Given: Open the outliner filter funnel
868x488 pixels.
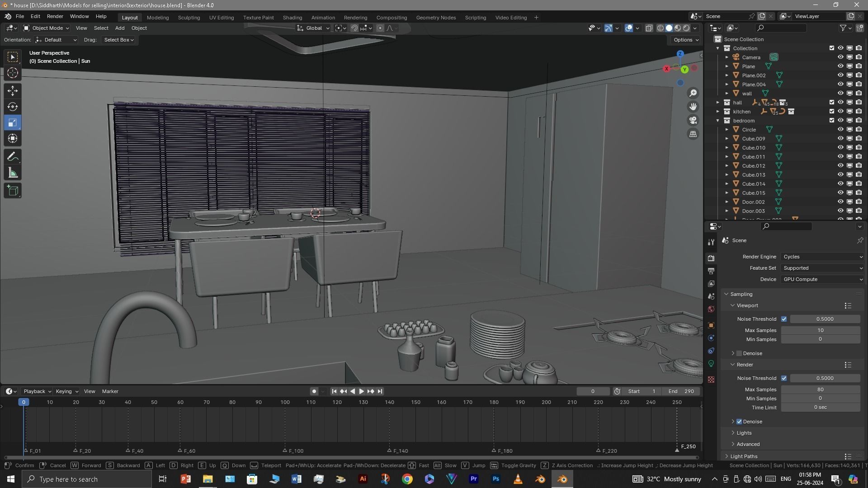Looking at the screenshot, I should [x=845, y=28].
